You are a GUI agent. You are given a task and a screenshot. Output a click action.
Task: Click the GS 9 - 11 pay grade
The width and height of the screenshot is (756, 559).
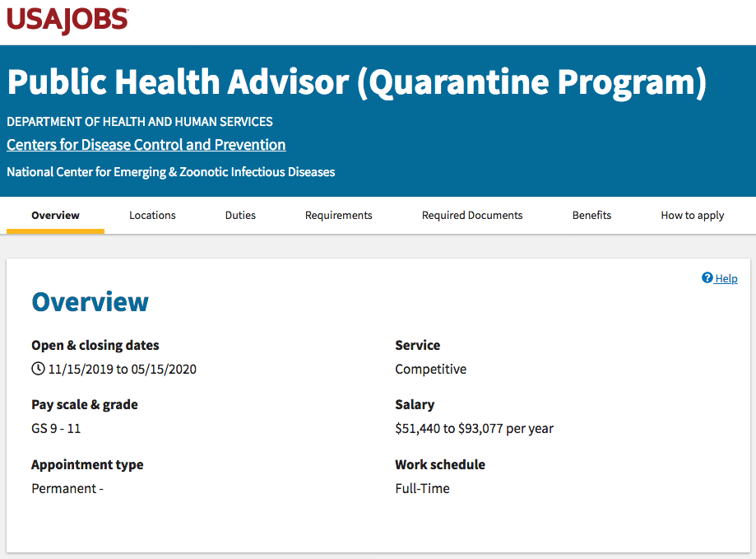(56, 429)
